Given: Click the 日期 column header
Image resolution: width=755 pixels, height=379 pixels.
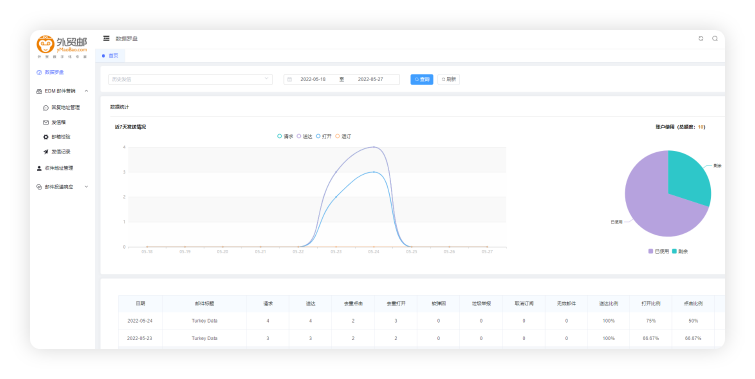Looking at the screenshot, I should coord(140,303).
